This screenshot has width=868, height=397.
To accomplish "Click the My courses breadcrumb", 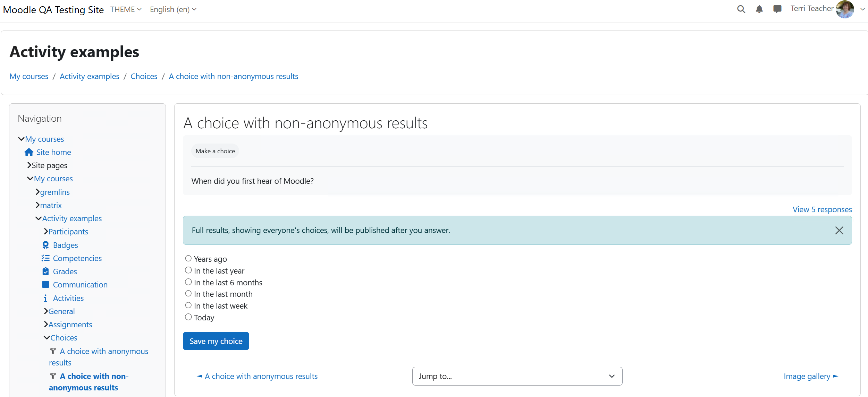I will (29, 76).
